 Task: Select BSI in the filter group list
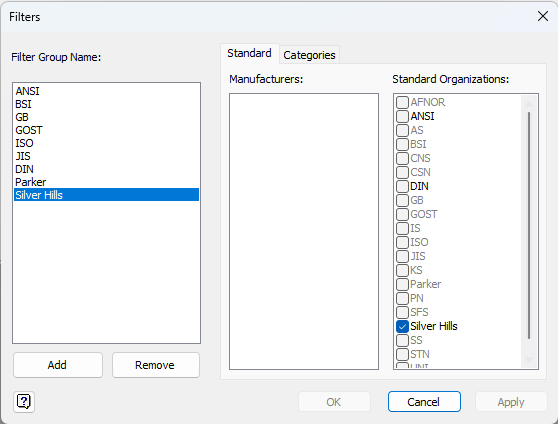click(x=106, y=104)
